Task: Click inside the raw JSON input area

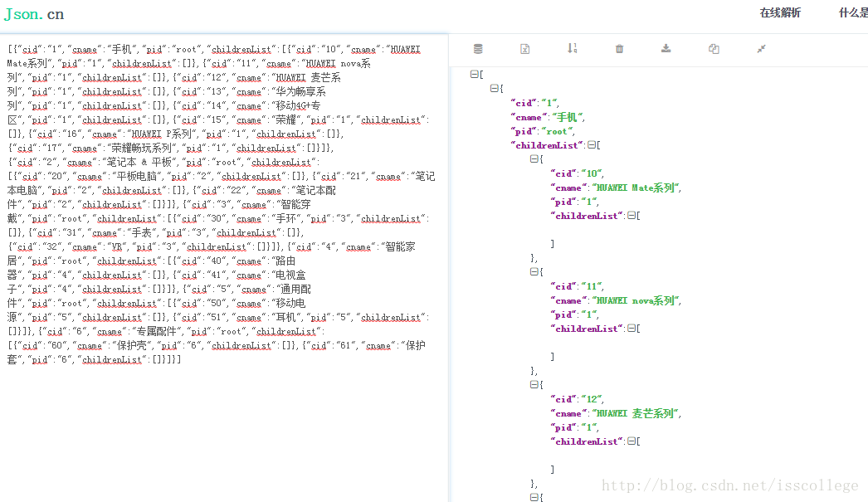Action: pos(224,269)
